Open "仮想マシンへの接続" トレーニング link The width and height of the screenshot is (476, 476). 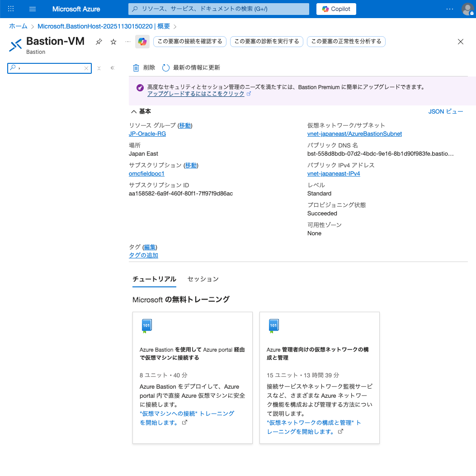(187, 418)
